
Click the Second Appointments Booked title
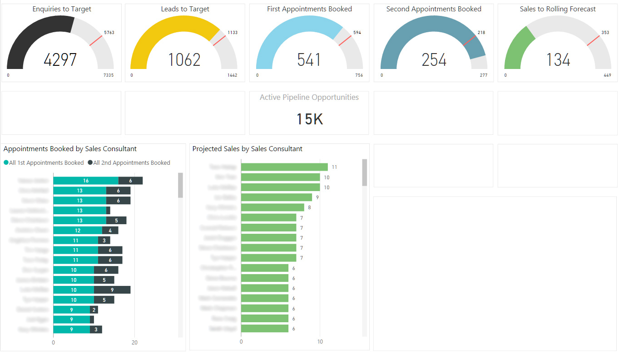click(x=434, y=9)
